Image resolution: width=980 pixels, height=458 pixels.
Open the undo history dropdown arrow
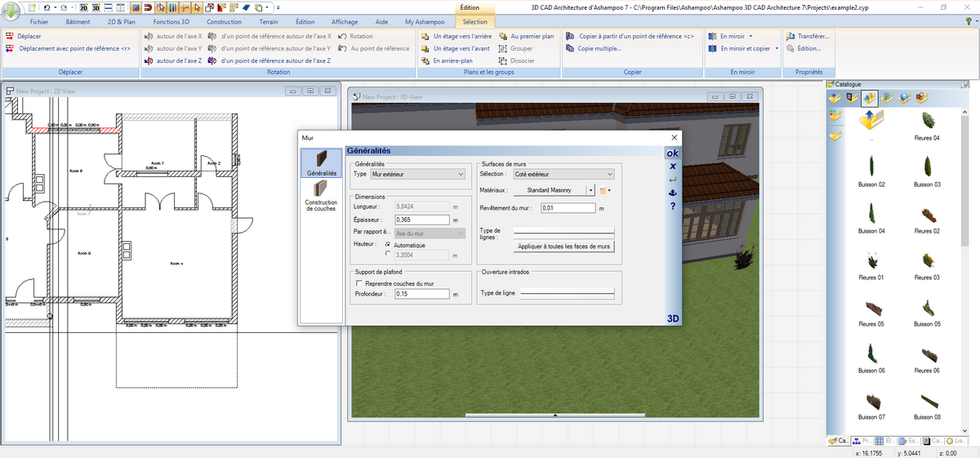(55, 7)
